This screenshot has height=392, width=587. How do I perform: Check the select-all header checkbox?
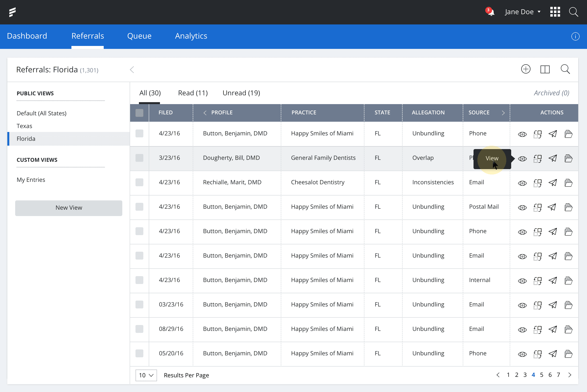[x=139, y=113]
